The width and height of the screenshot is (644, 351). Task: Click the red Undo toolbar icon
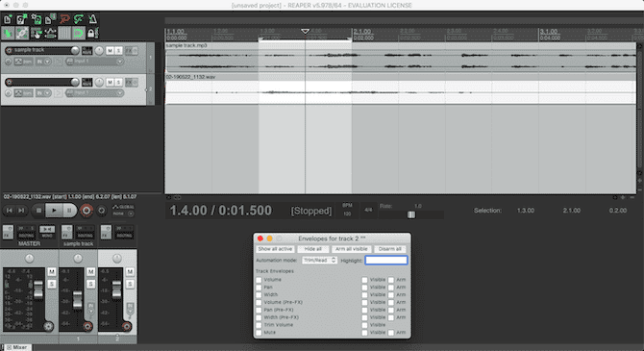point(64,19)
